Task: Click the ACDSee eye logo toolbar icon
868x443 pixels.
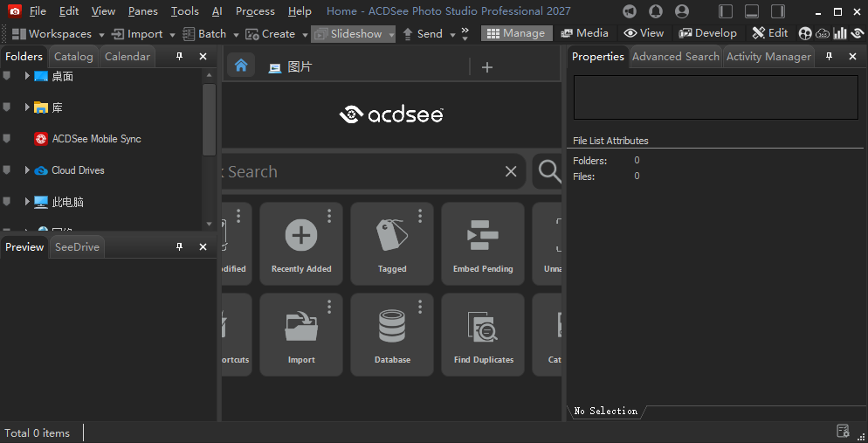Action: [x=858, y=34]
